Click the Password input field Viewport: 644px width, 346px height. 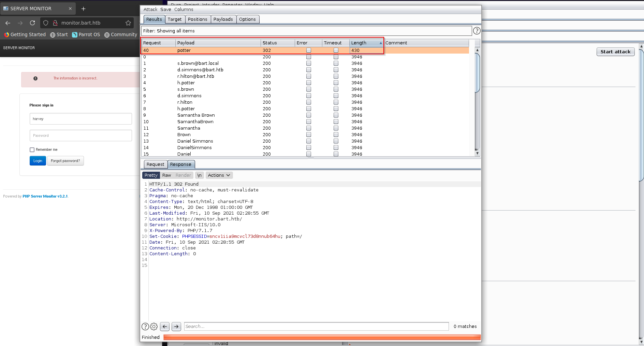pyautogui.click(x=81, y=136)
